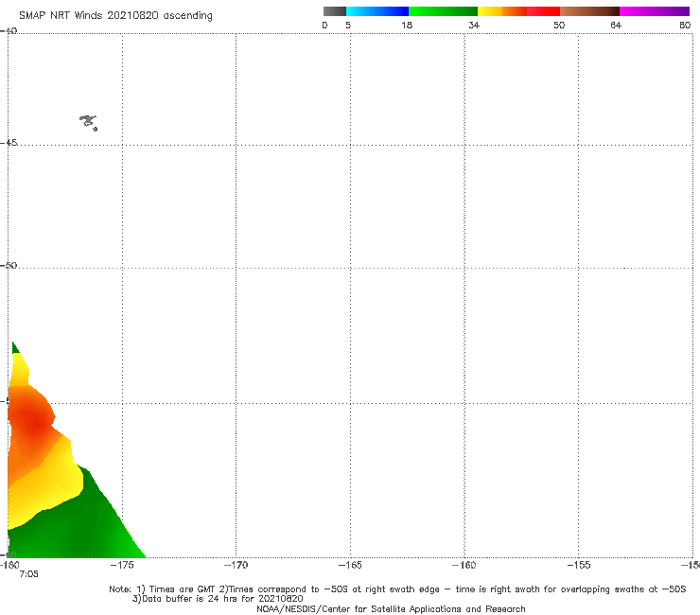The width and height of the screenshot is (700, 615).
Task: Click the longitude label '-160'
Action: click(x=464, y=565)
